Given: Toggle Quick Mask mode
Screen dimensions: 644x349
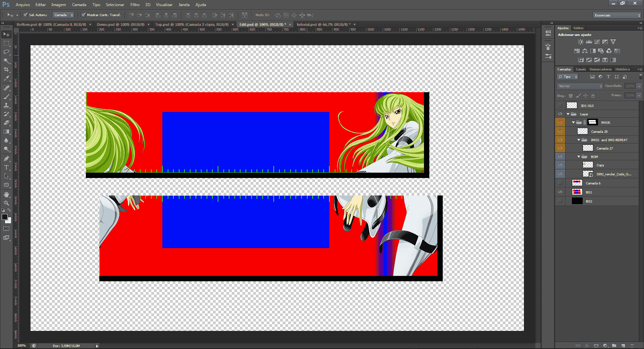Looking at the screenshot, I should pyautogui.click(x=6, y=229).
